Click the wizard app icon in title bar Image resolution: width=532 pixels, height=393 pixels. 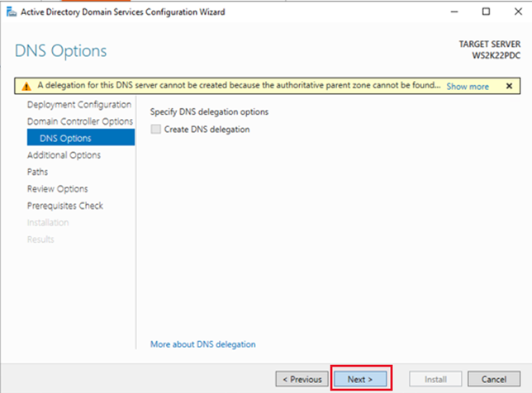click(x=12, y=12)
